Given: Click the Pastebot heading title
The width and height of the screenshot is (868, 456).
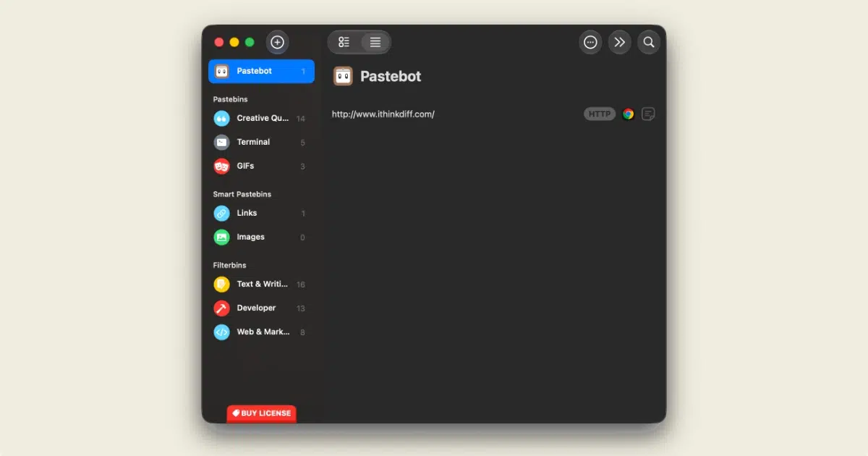Looking at the screenshot, I should tap(391, 76).
